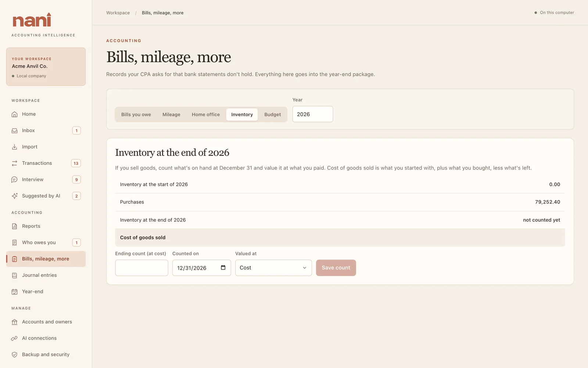Image resolution: width=588 pixels, height=368 pixels.
Task: Click the Year-end calendar icon
Action: point(14,291)
